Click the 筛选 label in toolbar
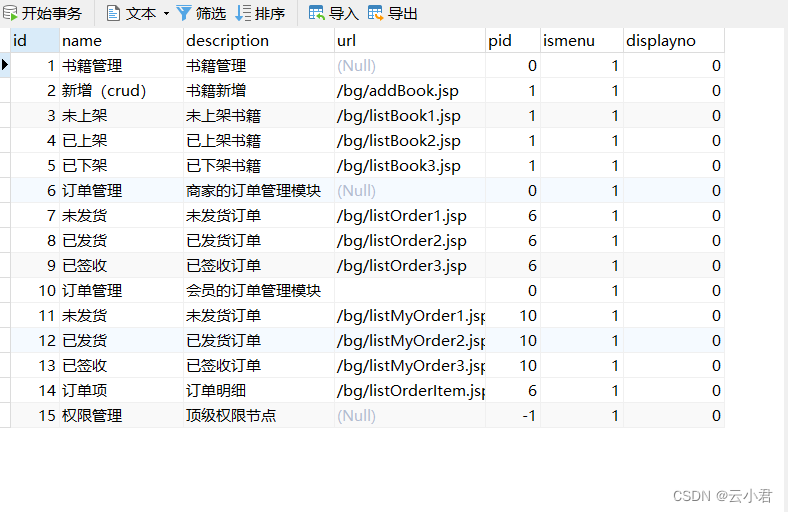The height and width of the screenshot is (512, 788). click(x=211, y=14)
